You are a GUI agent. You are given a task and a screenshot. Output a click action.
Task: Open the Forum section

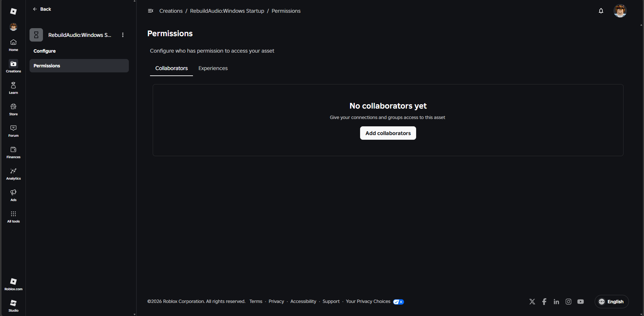tap(13, 131)
